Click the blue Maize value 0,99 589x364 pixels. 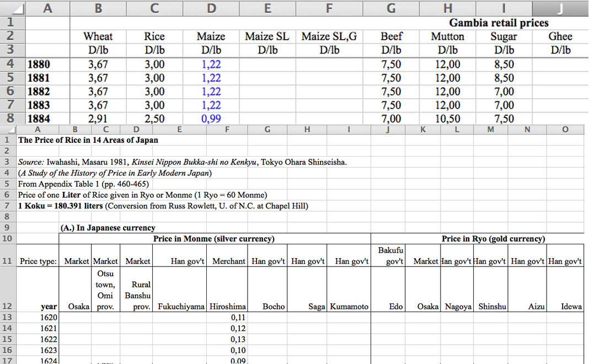pos(211,119)
